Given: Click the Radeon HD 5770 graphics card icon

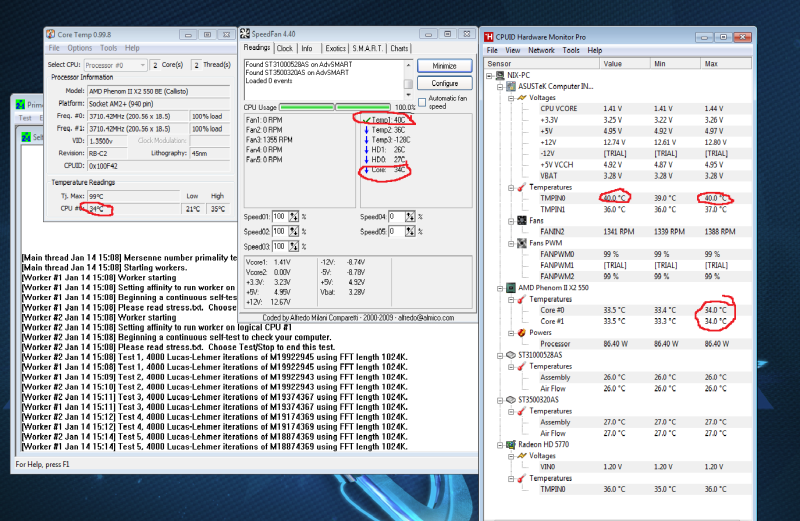Looking at the screenshot, I should (511, 444).
